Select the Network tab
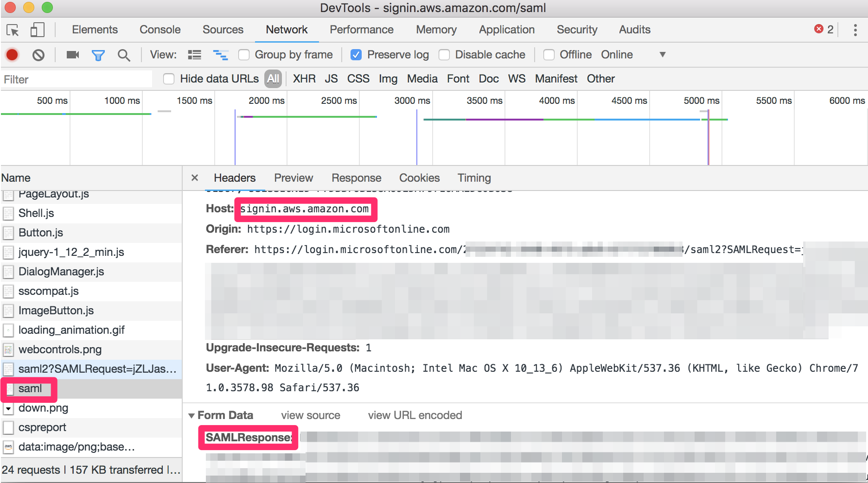This screenshot has width=868, height=483. tap(287, 30)
